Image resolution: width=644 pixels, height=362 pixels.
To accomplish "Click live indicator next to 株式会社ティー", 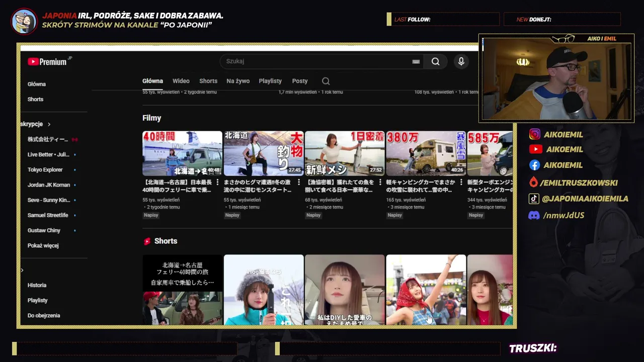I will coord(74,139).
